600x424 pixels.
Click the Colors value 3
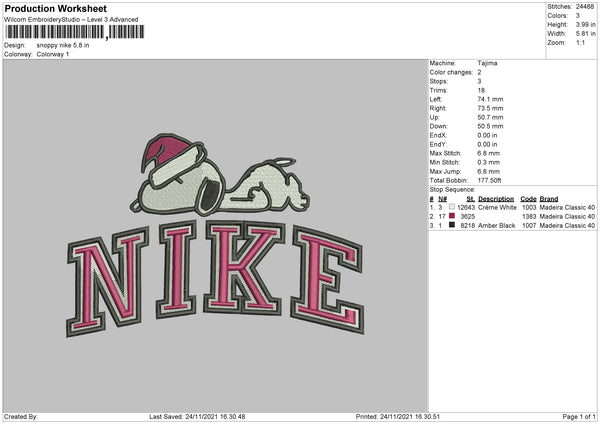(578, 16)
